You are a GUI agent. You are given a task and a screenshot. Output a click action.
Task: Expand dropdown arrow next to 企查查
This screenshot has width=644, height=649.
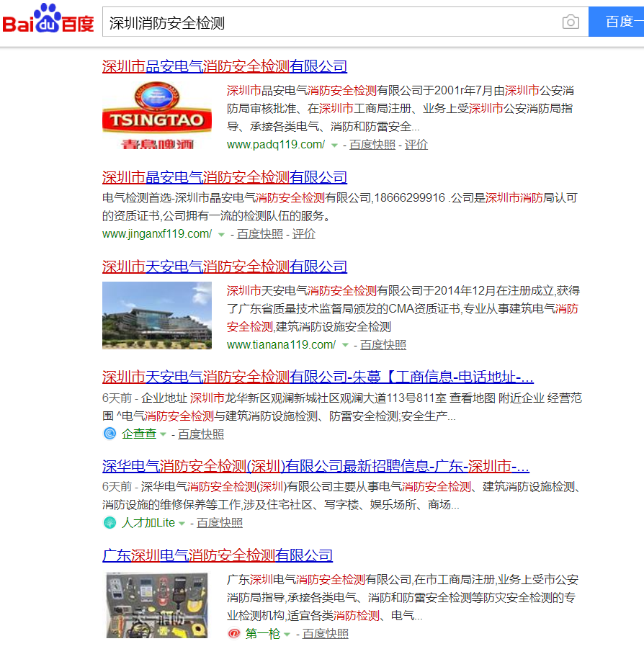(163, 434)
